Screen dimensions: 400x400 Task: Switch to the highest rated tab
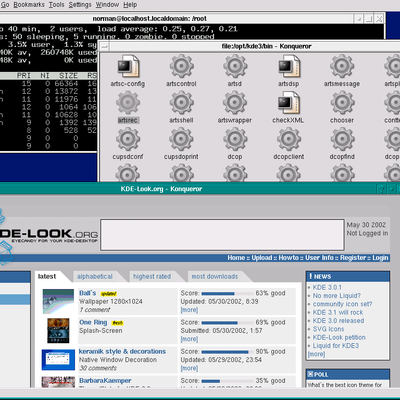[x=152, y=276]
